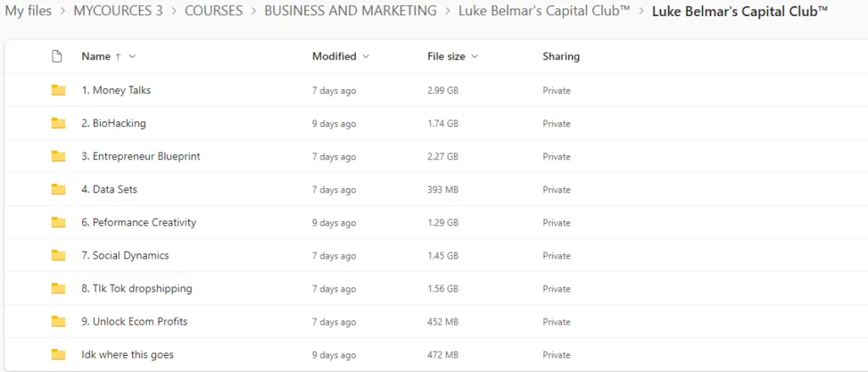Click the BioHacking folder icon
The image size is (868, 372).
58,124
